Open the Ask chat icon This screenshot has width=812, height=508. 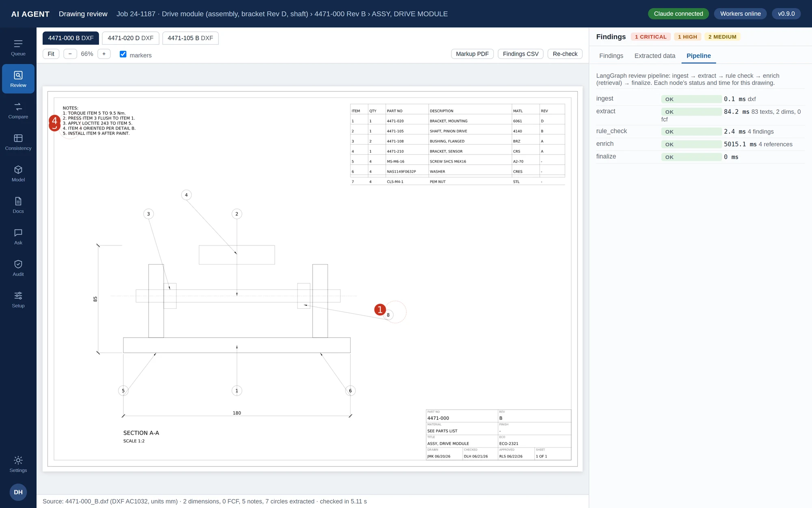pos(18,237)
